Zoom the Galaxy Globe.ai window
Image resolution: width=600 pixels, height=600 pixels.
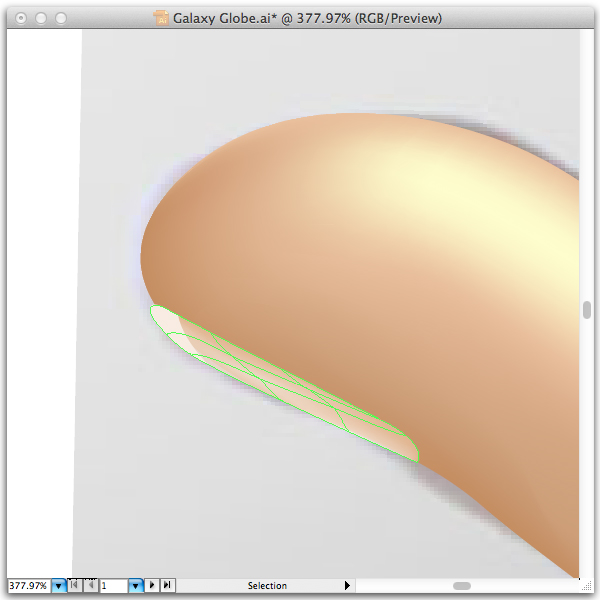tap(61, 18)
